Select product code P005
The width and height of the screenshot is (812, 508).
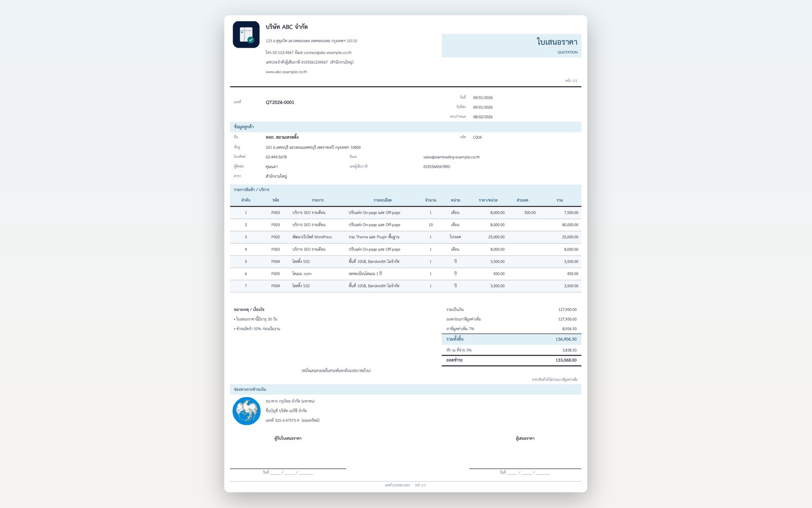pos(276,274)
